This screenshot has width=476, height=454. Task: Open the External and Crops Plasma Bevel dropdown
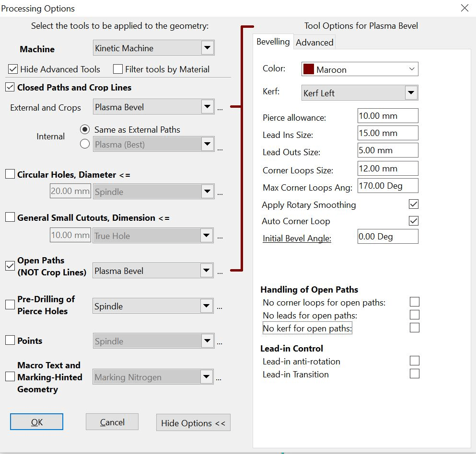(x=208, y=106)
